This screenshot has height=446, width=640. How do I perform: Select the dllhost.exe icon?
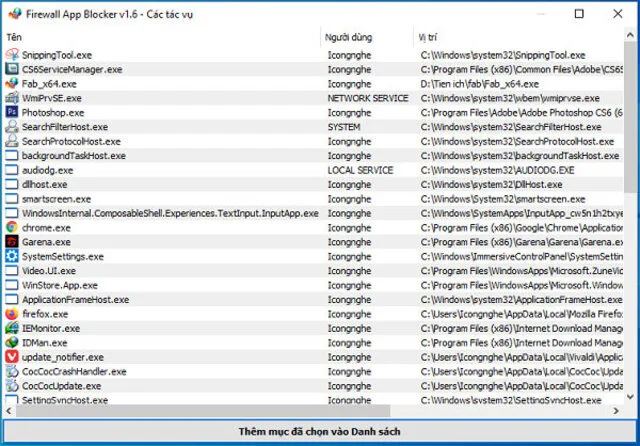12,184
